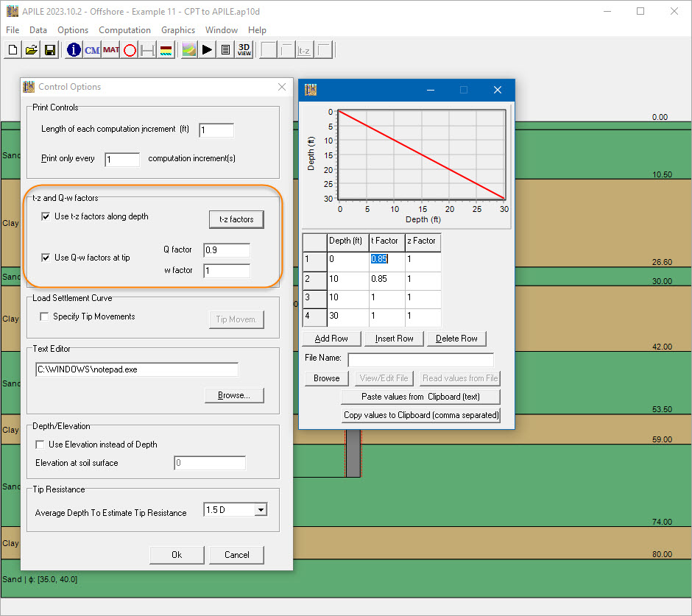The height and width of the screenshot is (616, 692).
Task: Click the t-z factors button
Action: (236, 219)
